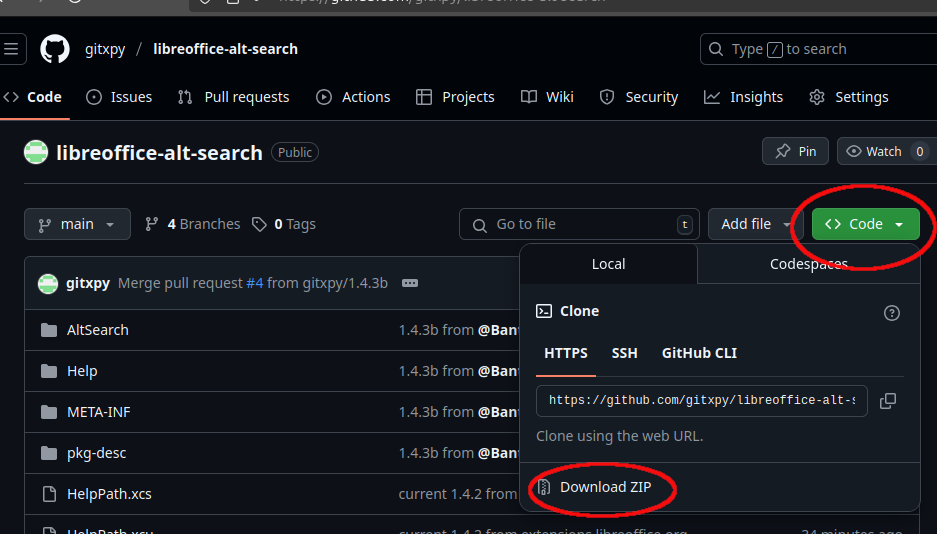Image resolution: width=937 pixels, height=534 pixels.
Task: Click the terminal icon beside the Clone heading
Action: 544,311
